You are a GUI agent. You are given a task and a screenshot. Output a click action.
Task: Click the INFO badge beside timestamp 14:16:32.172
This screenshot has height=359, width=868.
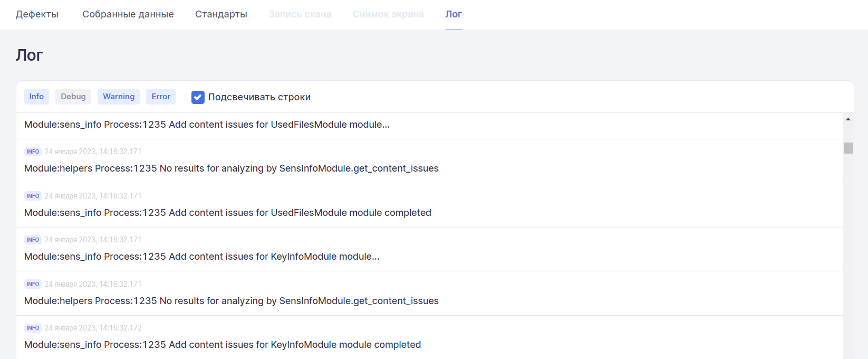point(33,328)
